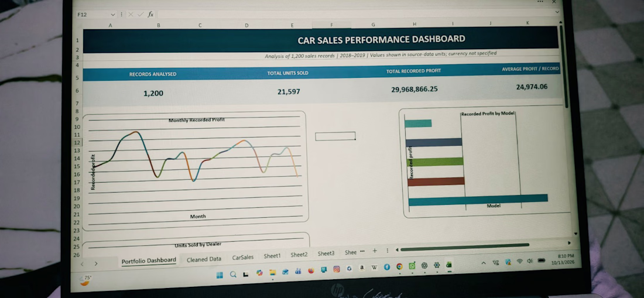Click the Monthly Recorded Profit chart title
The width and height of the screenshot is (644, 298).
(x=196, y=120)
